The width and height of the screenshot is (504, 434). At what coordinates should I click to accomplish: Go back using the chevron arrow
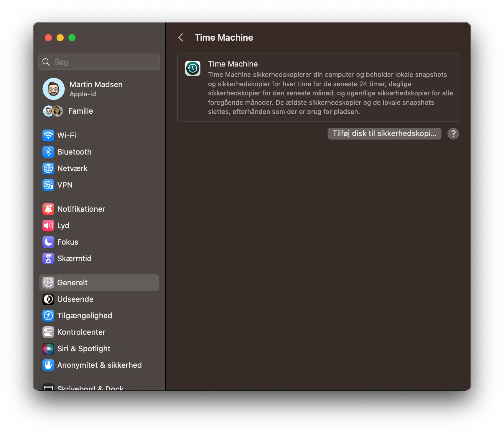point(181,37)
